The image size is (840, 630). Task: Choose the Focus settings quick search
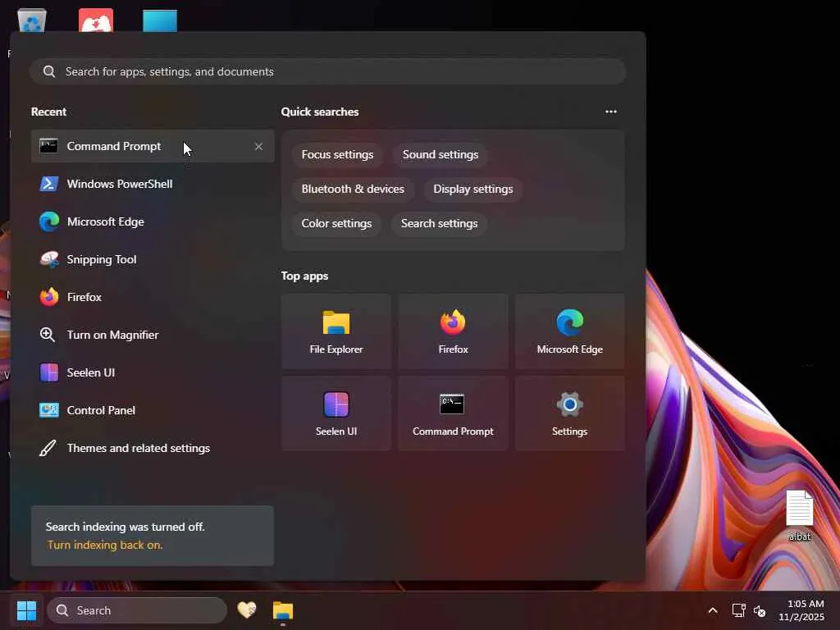(x=337, y=155)
